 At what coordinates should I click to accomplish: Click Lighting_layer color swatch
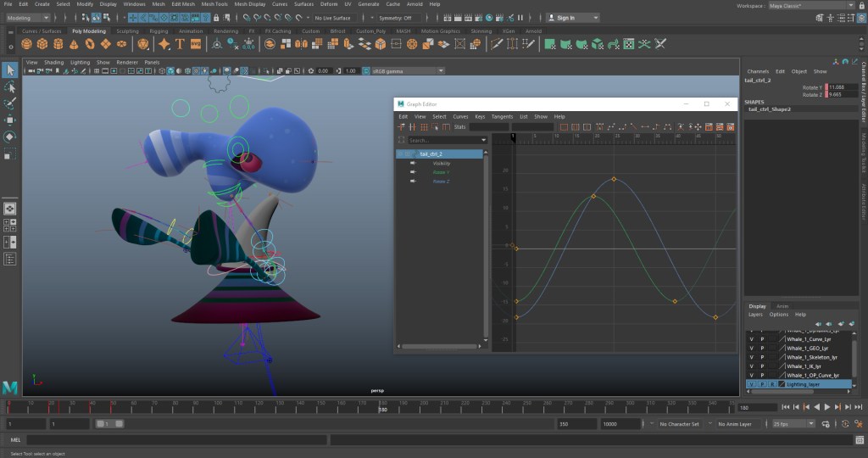tap(782, 384)
